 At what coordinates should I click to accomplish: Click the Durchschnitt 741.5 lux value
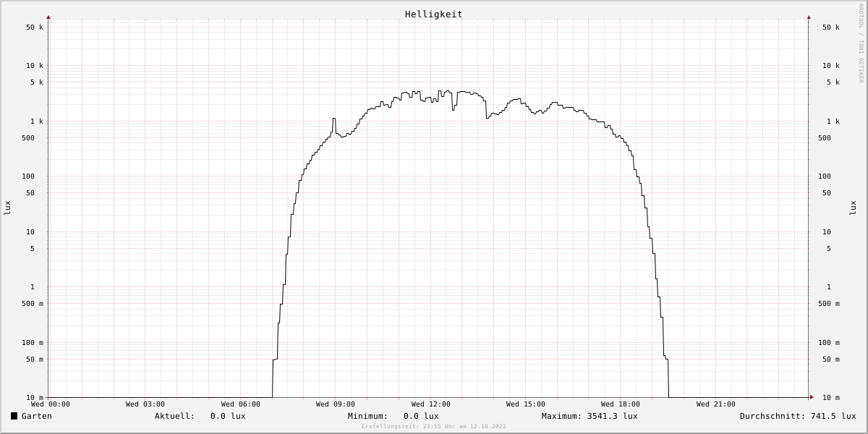(x=833, y=416)
